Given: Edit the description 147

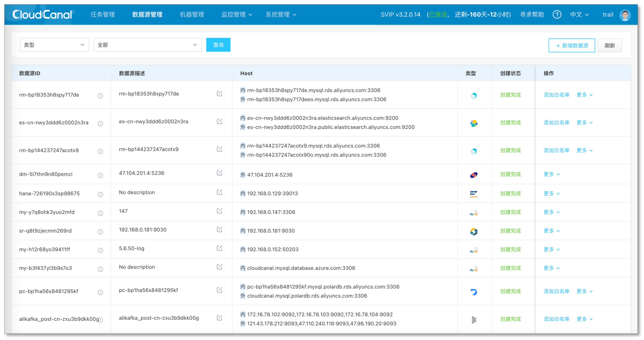Looking at the screenshot, I should 220,211.
